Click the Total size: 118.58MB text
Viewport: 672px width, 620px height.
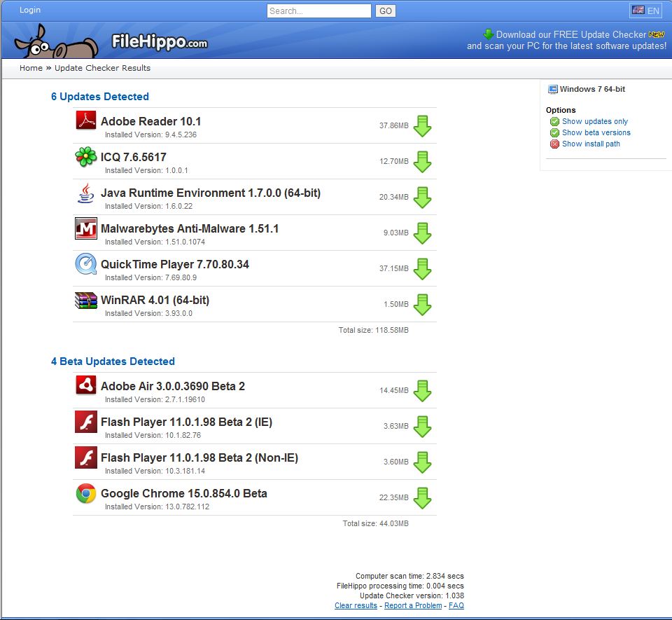tap(373, 330)
